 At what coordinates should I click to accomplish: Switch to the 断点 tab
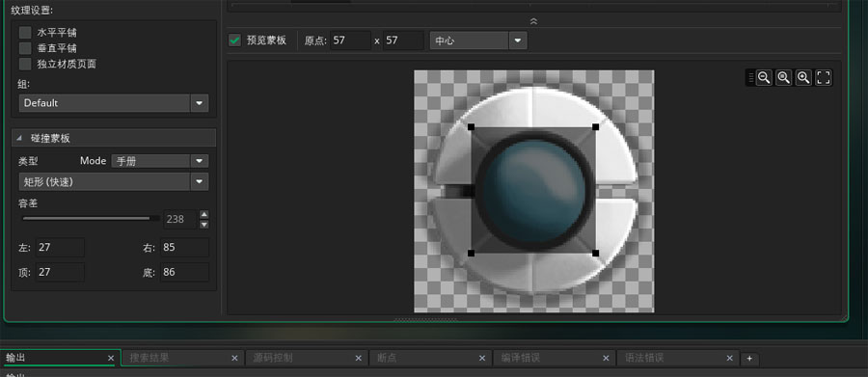pos(430,358)
